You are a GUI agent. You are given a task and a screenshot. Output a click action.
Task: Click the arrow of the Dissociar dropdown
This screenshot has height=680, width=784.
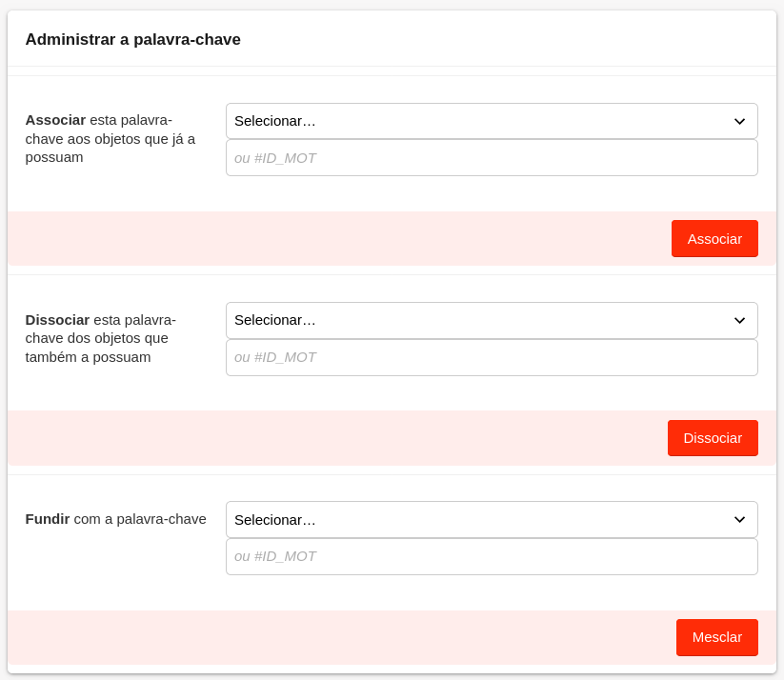[x=739, y=320]
